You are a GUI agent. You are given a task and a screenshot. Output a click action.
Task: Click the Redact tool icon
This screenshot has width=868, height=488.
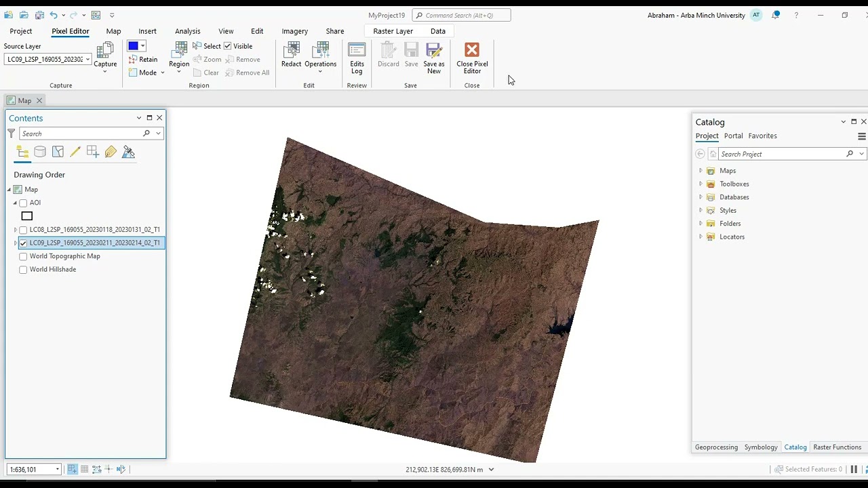(x=291, y=51)
